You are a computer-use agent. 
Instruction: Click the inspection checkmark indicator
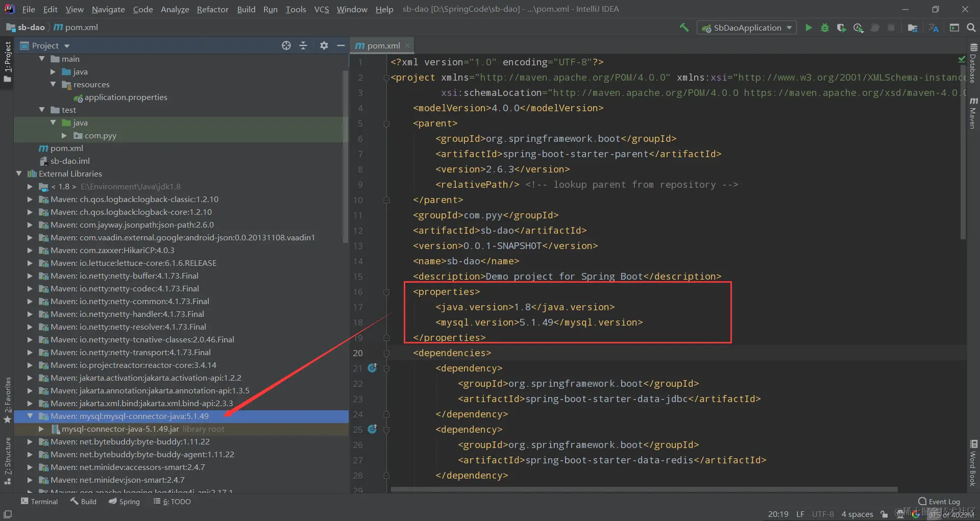[x=962, y=60]
